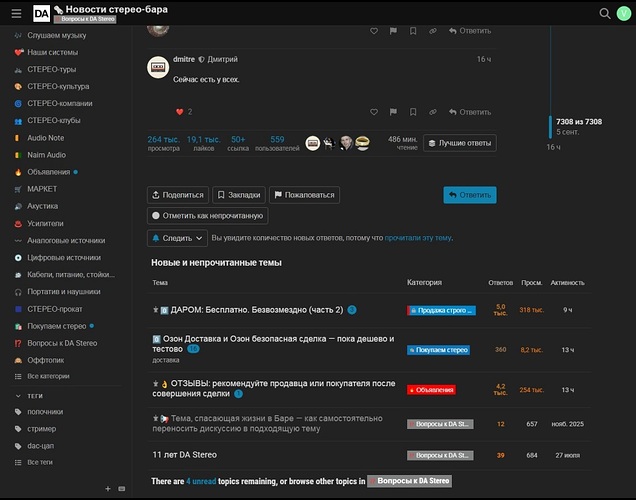Click keyboard shortcuts icon at sidebar bottom
636x500 pixels.
click(122, 489)
